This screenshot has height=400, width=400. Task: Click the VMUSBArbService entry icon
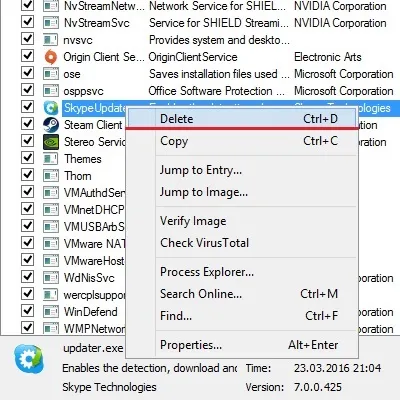coord(51,227)
